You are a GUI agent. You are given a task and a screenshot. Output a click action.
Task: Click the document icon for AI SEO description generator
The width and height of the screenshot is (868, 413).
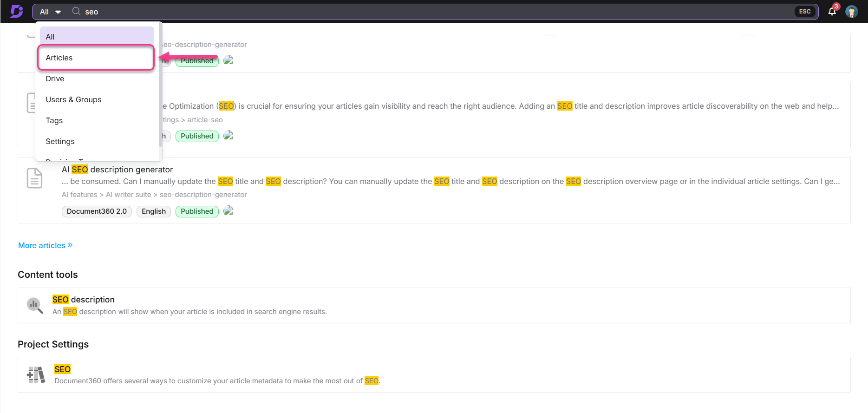click(35, 178)
